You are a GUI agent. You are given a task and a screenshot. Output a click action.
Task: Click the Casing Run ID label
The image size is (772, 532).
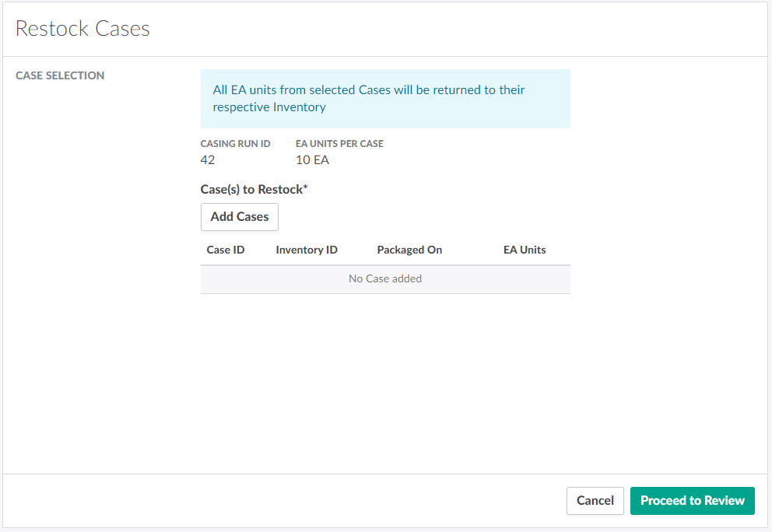(x=235, y=144)
